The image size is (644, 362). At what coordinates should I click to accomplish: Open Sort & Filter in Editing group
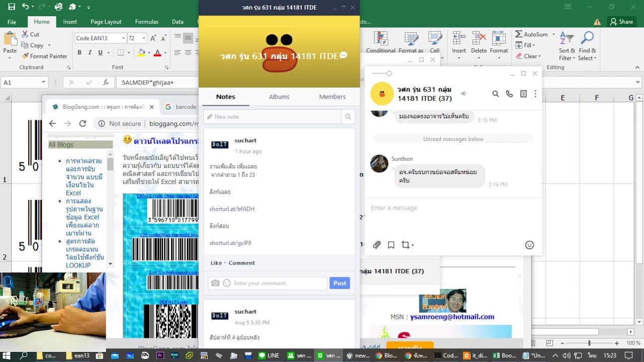[567, 46]
